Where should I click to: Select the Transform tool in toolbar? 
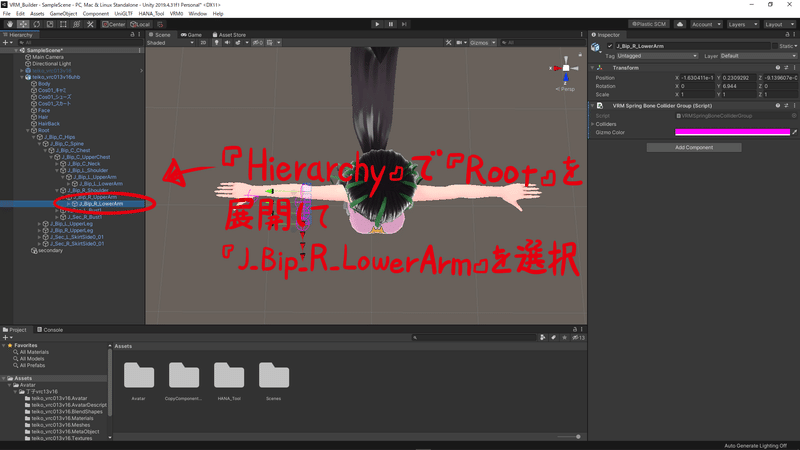point(76,24)
